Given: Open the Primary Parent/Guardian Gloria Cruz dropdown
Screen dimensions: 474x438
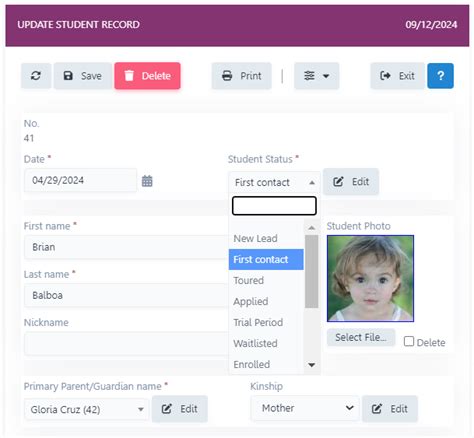Looking at the screenshot, I should 87,409.
